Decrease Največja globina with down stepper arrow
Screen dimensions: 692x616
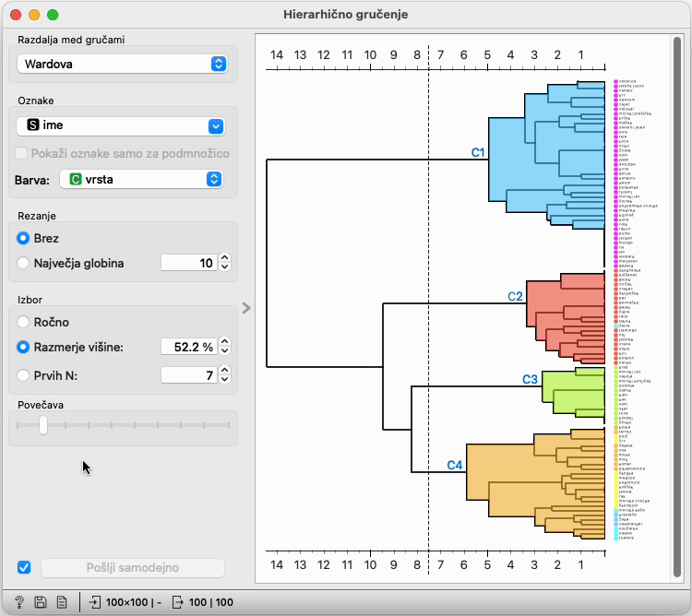pos(224,267)
